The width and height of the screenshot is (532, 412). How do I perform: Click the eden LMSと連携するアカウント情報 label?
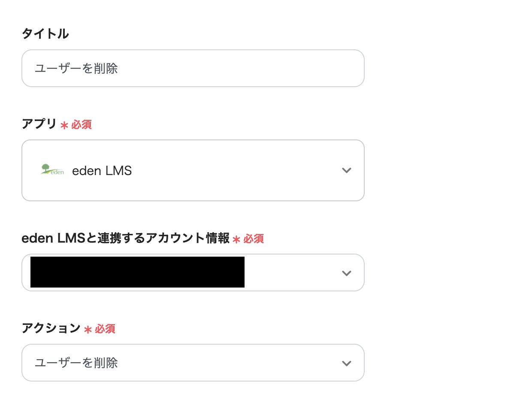click(126, 238)
